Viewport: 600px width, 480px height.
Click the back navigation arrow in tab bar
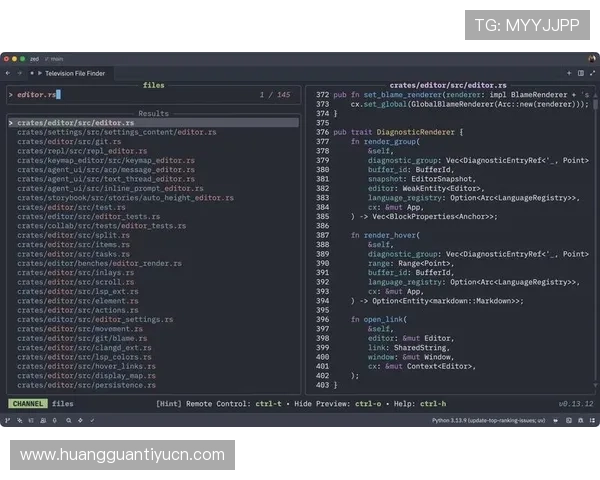pos(8,73)
